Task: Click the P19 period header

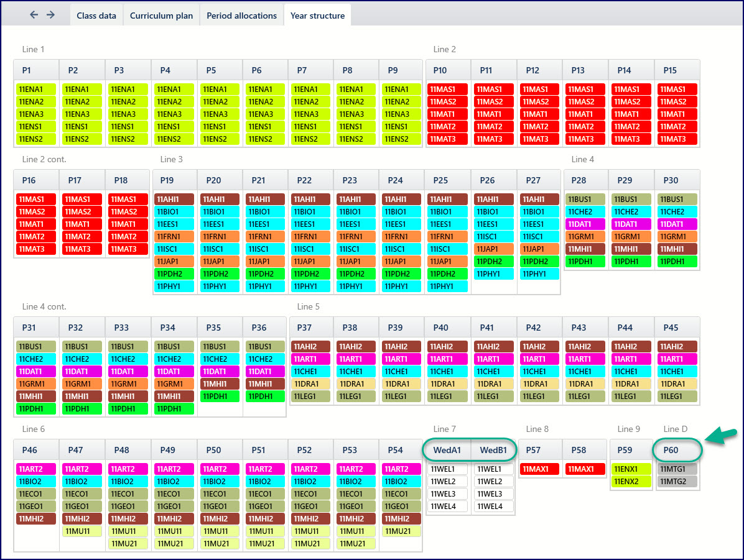Action: 174,180
